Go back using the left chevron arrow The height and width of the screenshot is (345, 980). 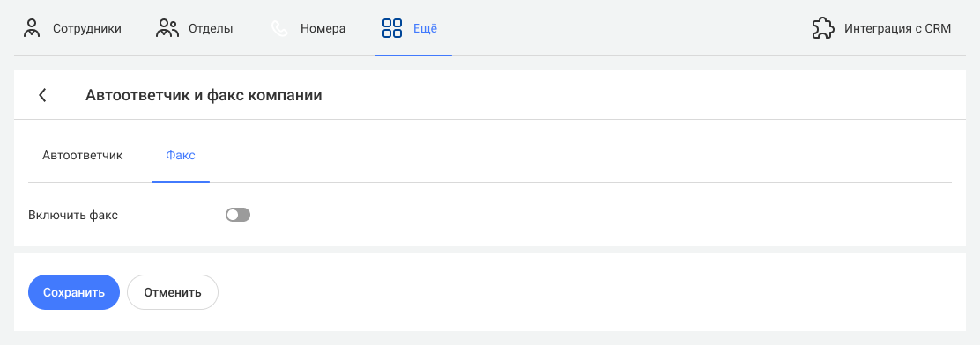click(42, 95)
